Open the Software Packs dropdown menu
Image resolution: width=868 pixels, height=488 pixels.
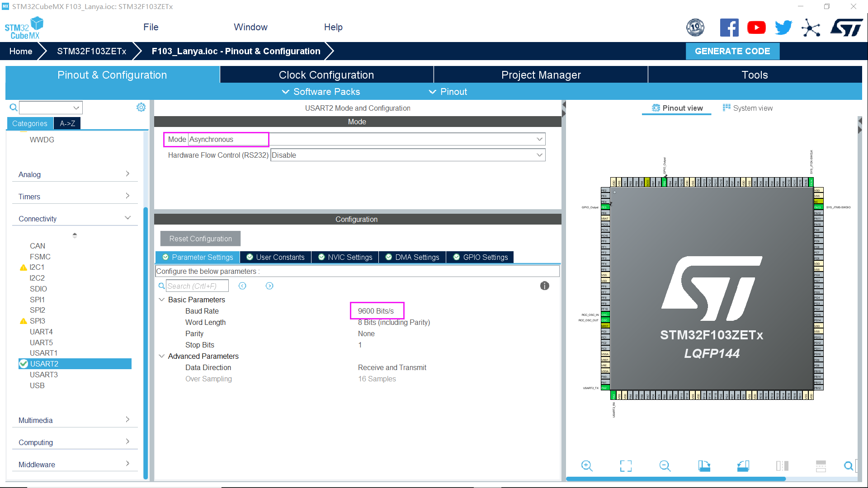click(x=321, y=92)
